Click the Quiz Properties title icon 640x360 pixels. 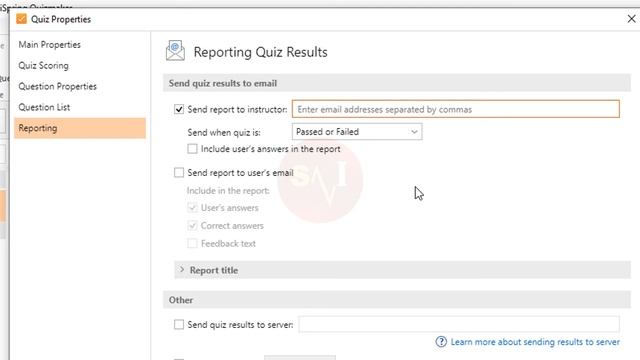click(x=21, y=19)
